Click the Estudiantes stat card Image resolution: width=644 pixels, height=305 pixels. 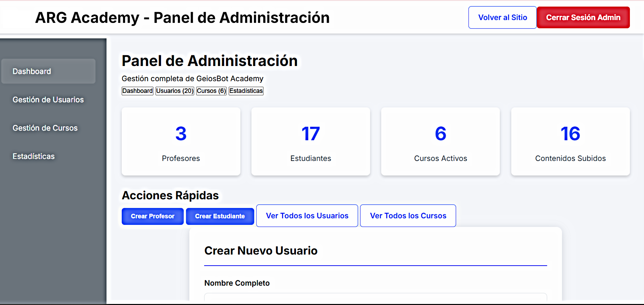click(x=310, y=141)
